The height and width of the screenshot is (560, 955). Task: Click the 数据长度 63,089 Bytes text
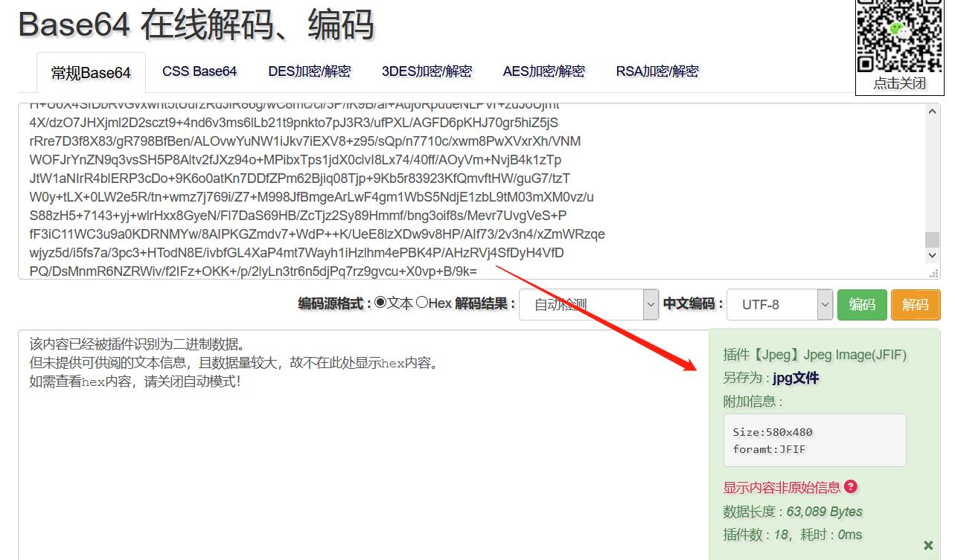pyautogui.click(x=793, y=512)
